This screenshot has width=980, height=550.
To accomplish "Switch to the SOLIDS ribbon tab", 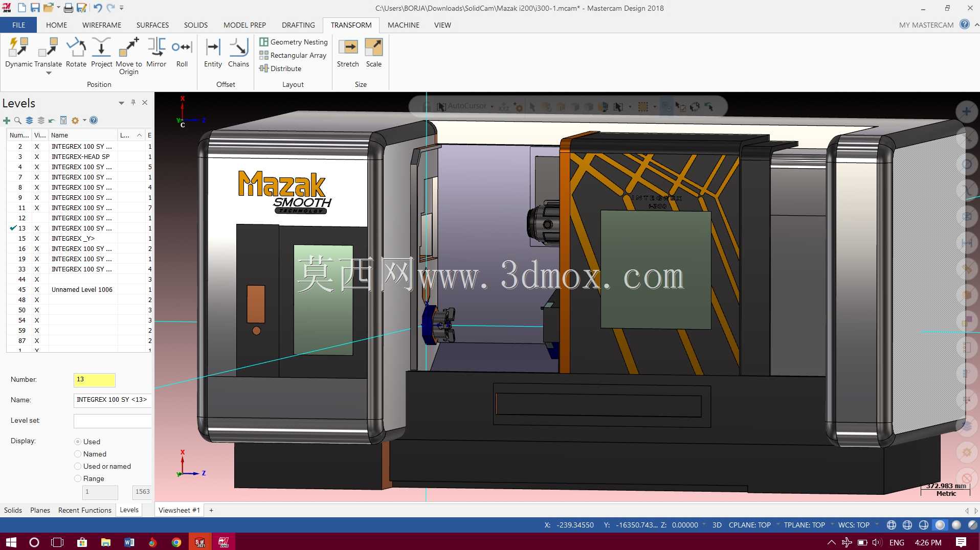I will (196, 25).
